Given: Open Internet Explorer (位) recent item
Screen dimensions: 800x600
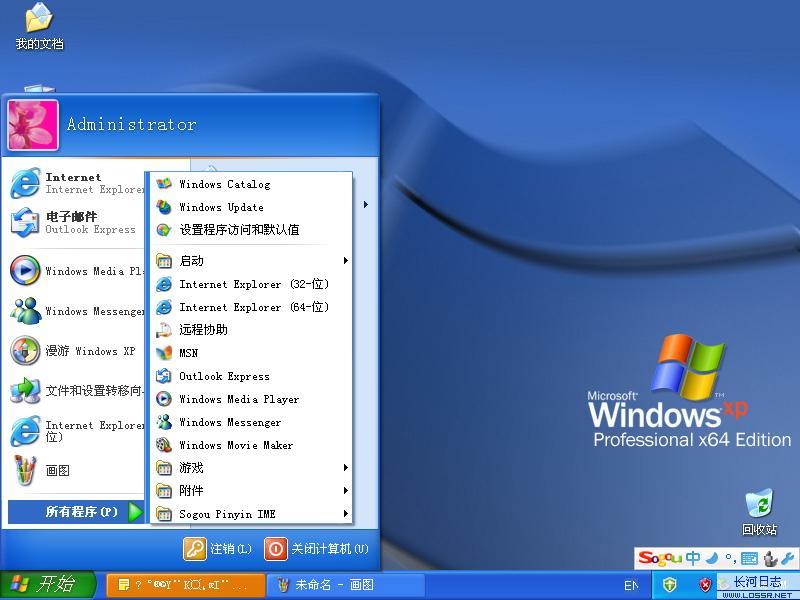Looking at the screenshot, I should (x=77, y=431).
